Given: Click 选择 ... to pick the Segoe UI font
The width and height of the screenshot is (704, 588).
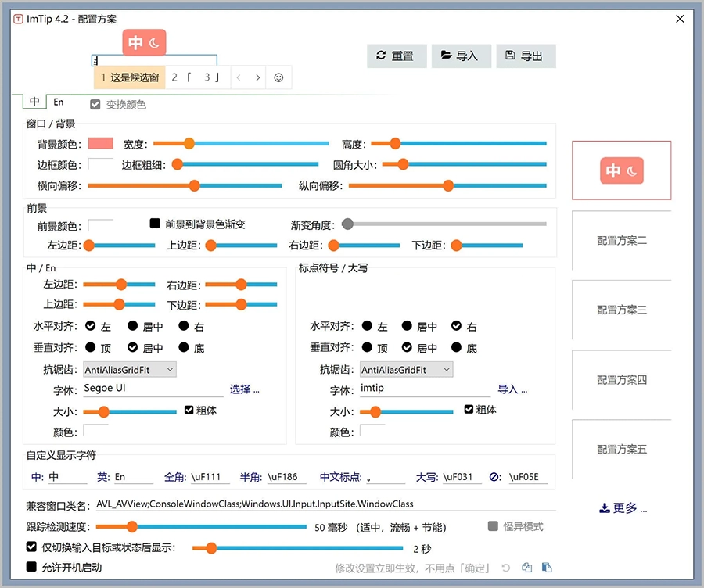Looking at the screenshot, I should [243, 389].
